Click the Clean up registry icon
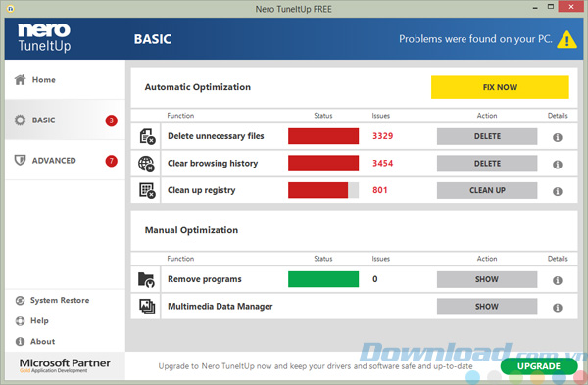588x385 pixels. (147, 190)
